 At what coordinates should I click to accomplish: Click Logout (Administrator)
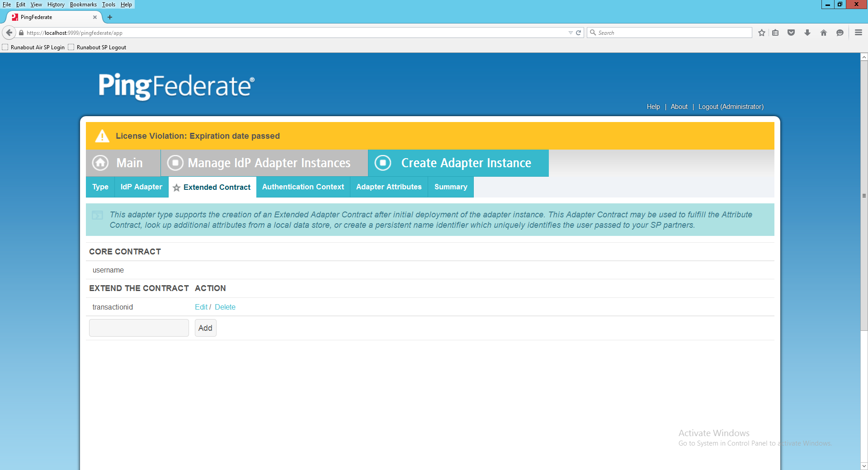731,107
